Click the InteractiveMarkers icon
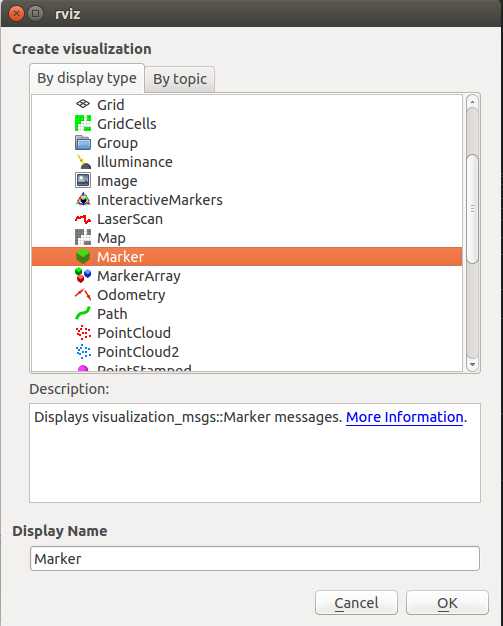The width and height of the screenshot is (503, 626). pos(83,200)
